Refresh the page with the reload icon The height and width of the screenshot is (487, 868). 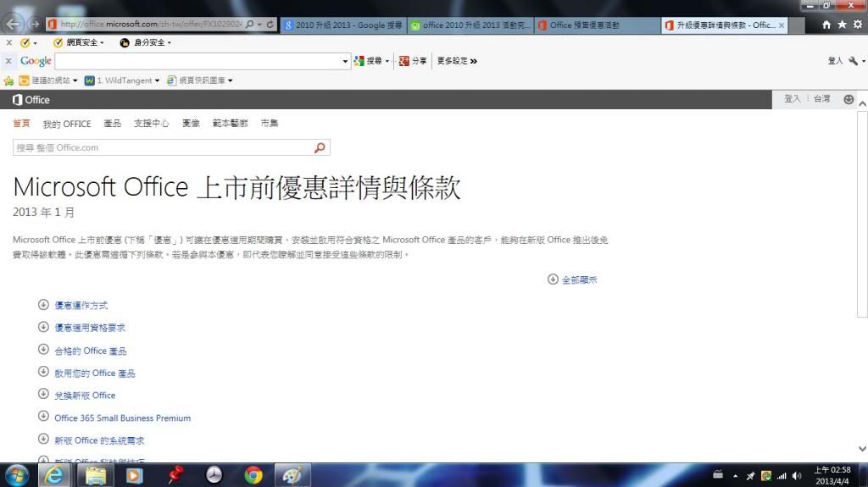[x=270, y=25]
